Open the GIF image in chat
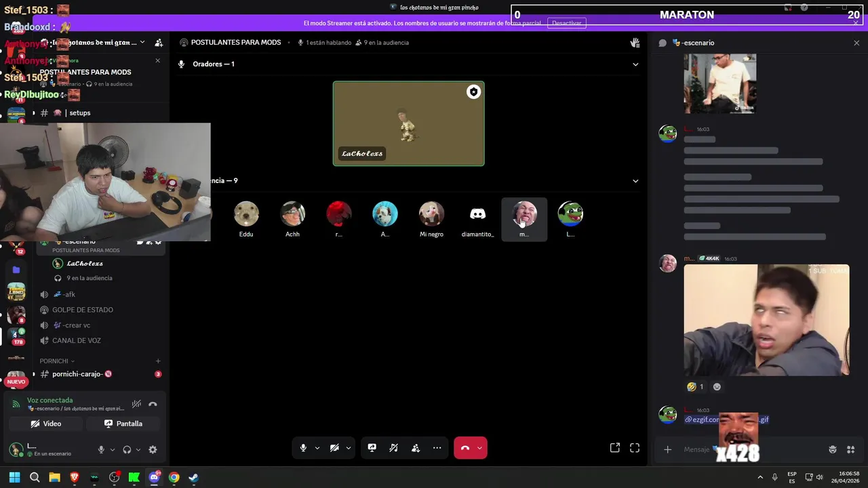Viewport: 868px width, 488px height. 766,320
